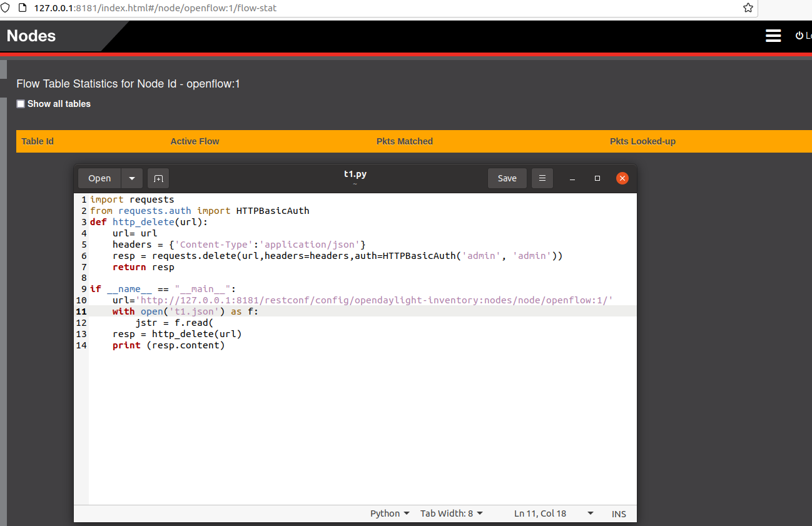Maximize the t1.py gedit window
Viewport: 812px width, 526px height.
coord(597,178)
